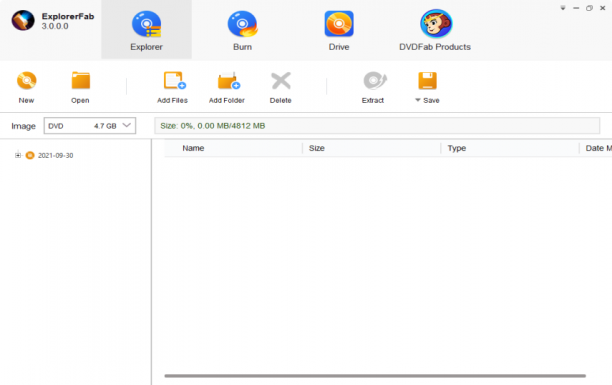Click the ExplorerFab logo icon
612x385 pixels.
click(23, 20)
